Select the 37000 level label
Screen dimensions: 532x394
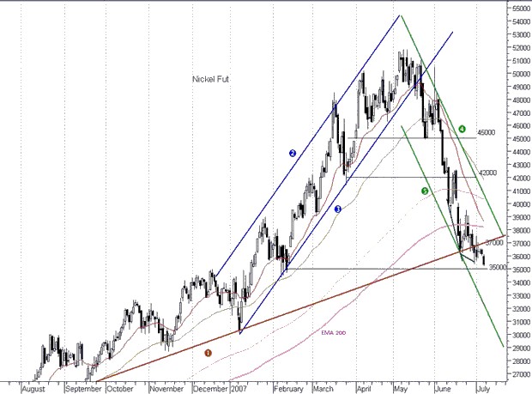(493, 243)
